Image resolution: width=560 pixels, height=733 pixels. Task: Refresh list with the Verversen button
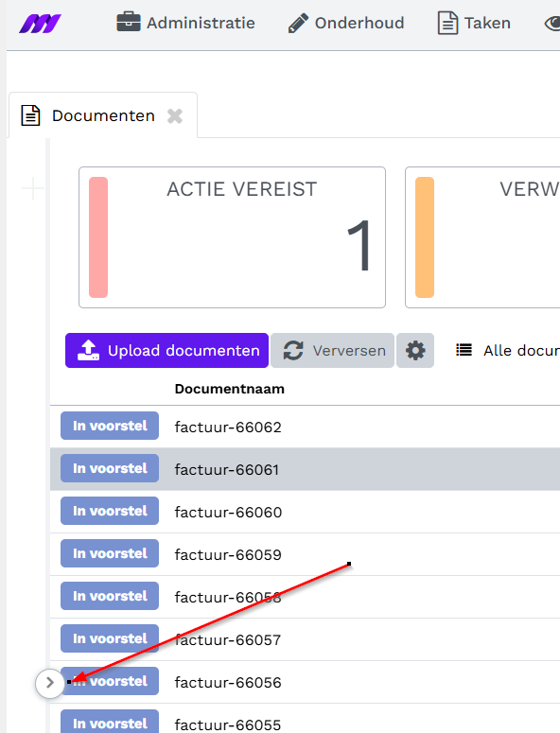pyautogui.click(x=332, y=351)
